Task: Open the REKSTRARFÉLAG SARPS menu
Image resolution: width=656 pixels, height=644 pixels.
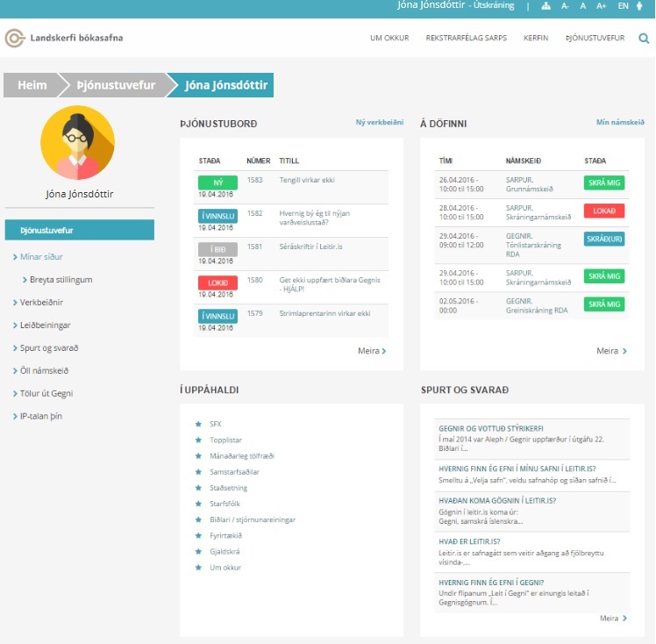Action: click(466, 38)
